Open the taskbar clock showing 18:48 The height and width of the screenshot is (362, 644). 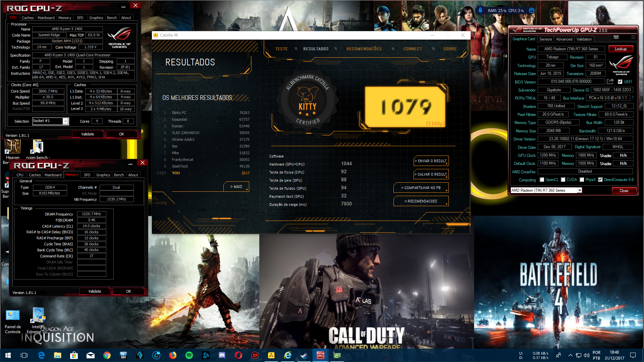(614, 355)
